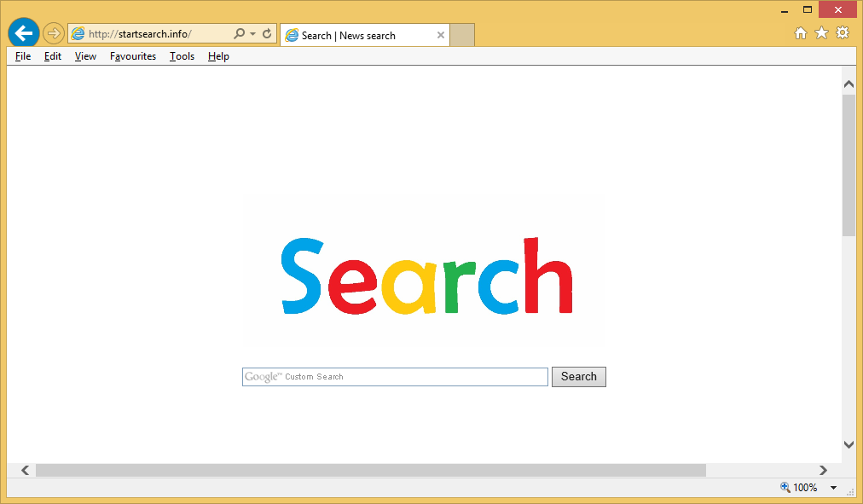Open the Tools gear icon
Screen dimensions: 863x504
tap(842, 32)
